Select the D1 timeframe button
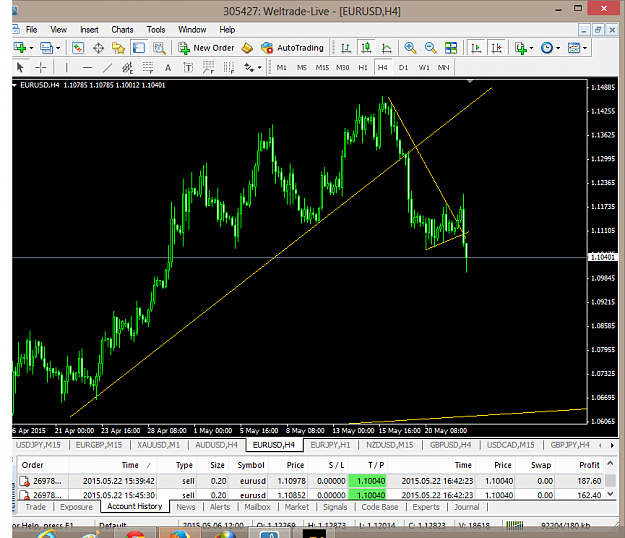The height and width of the screenshot is (538, 625). pos(403,68)
